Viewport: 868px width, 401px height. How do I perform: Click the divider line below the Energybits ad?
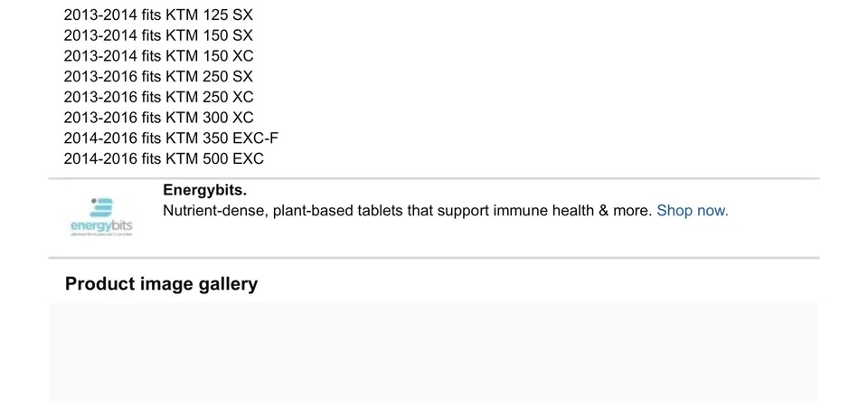pyautogui.click(x=434, y=258)
